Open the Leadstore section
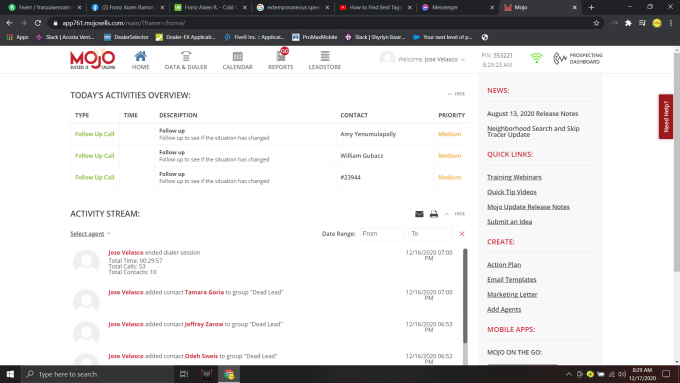Image resolution: width=680 pixels, height=383 pixels. pyautogui.click(x=324, y=60)
